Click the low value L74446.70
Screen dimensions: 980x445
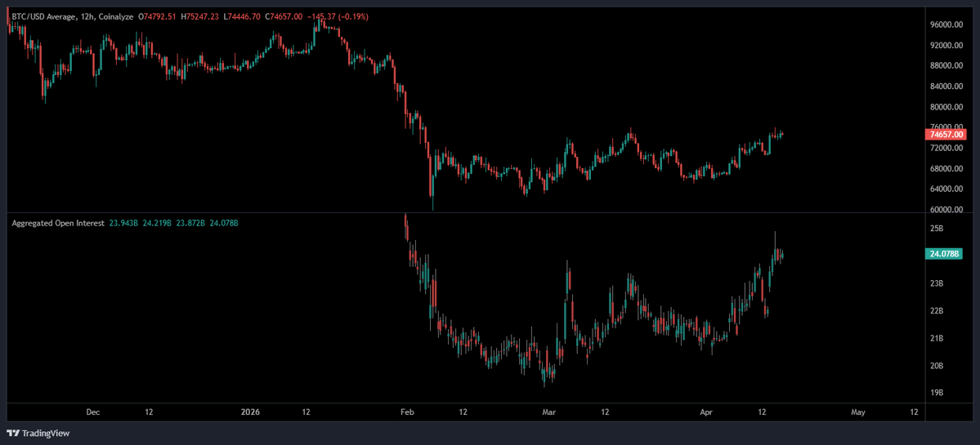242,17
